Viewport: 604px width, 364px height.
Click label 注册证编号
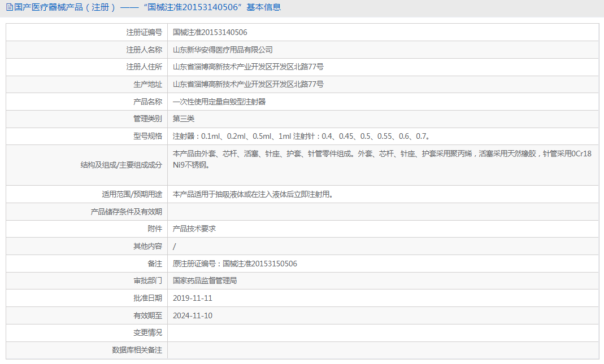pos(144,32)
